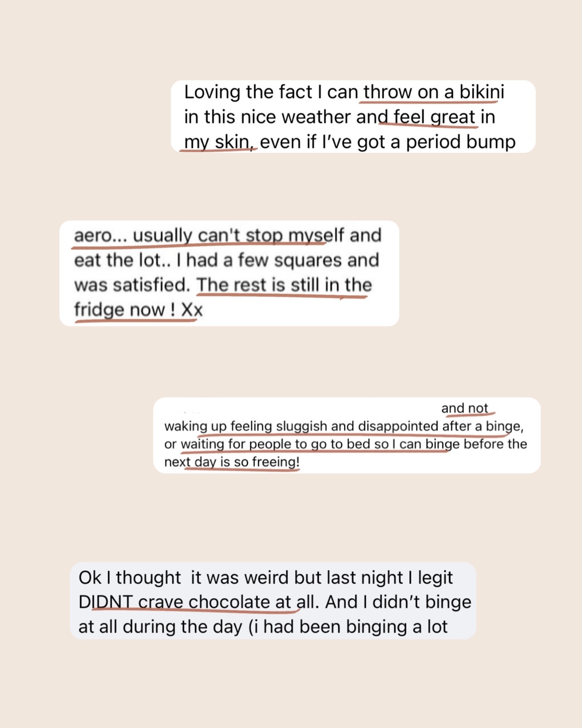Click the line 'at all during the day'
Screen dimensions: 582x728
pos(160,627)
